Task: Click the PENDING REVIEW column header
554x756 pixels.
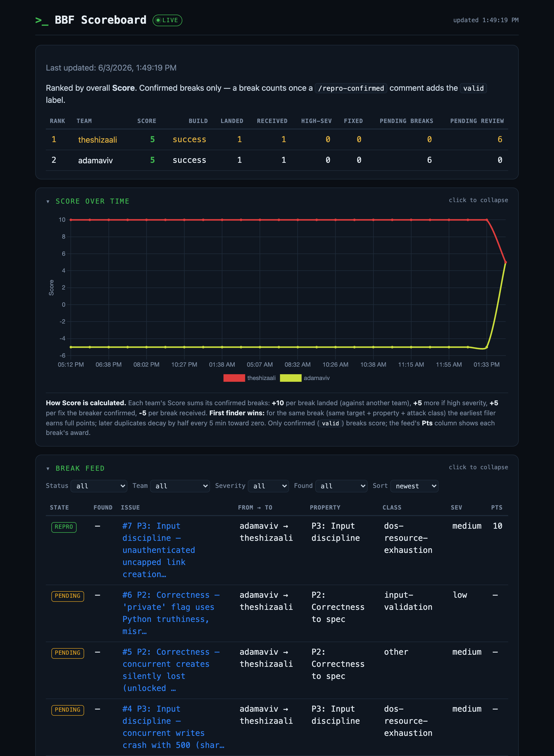Action: (x=477, y=121)
